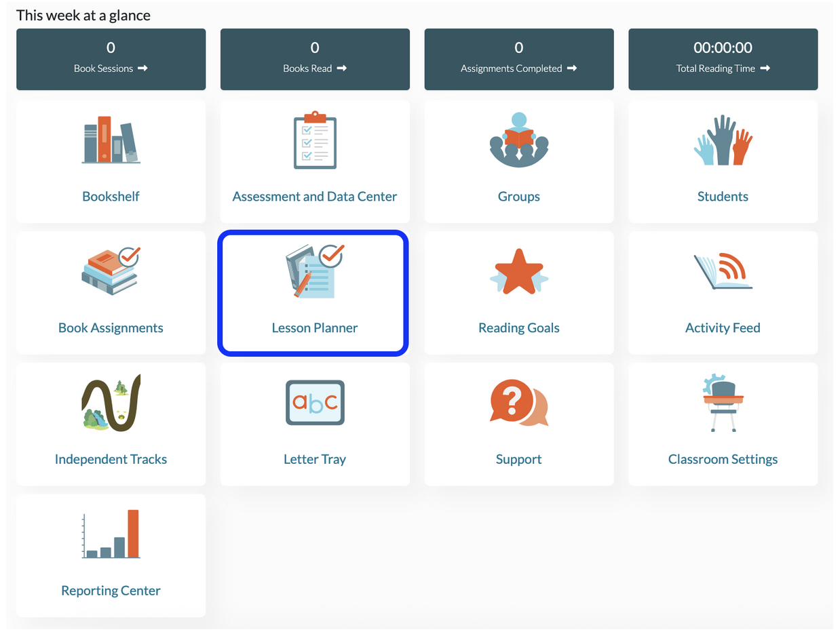Click the Assessment and Data Center label
The width and height of the screenshot is (840, 636).
(x=315, y=197)
